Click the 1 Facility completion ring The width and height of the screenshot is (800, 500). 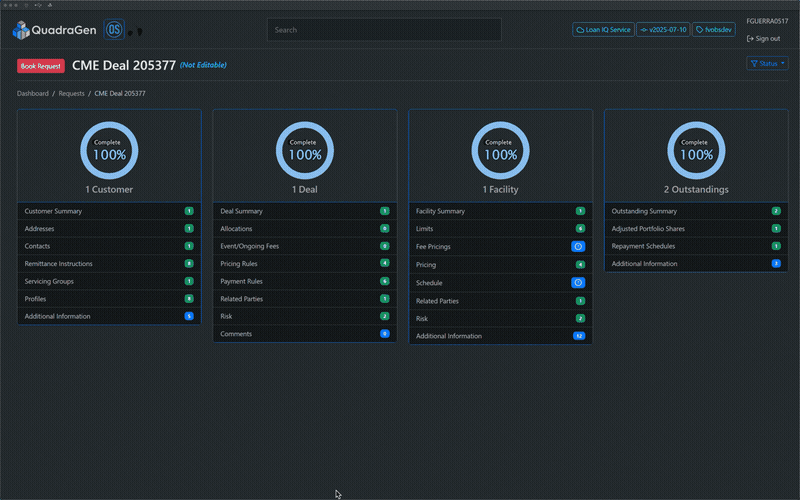pyautogui.click(x=501, y=150)
